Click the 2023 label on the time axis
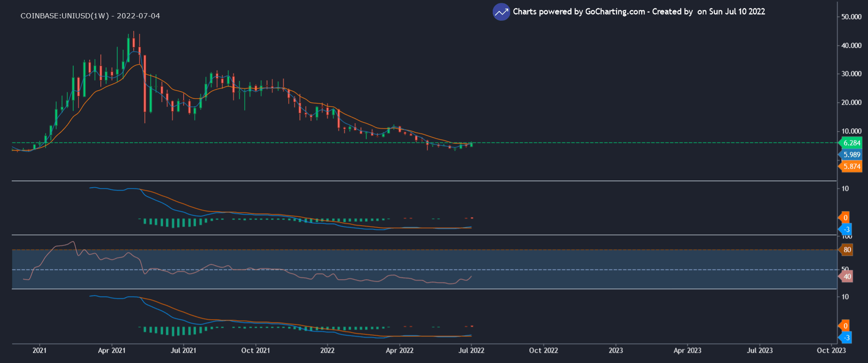Screen dimensions: 868x363 [x=615, y=350]
